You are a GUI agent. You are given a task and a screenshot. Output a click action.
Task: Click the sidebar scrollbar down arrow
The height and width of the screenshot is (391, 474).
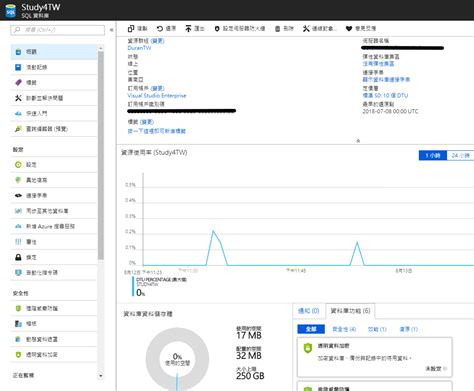coord(101,376)
